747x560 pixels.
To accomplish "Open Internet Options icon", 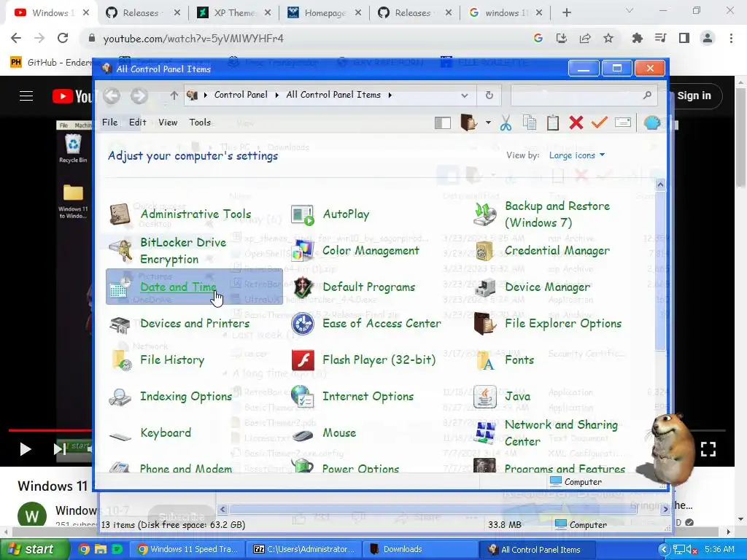I will (303, 397).
